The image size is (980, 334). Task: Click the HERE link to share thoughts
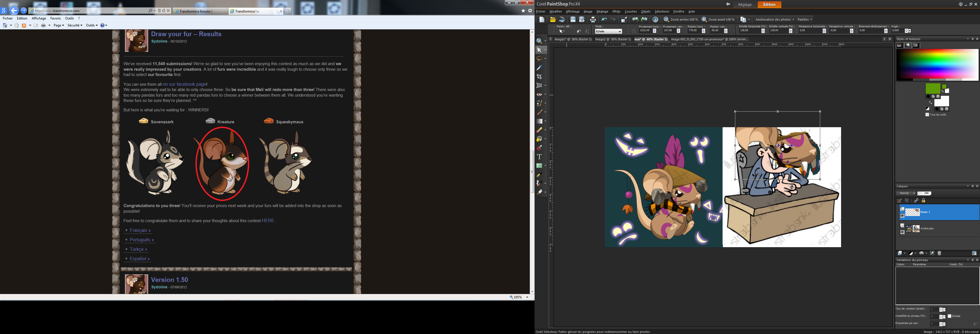coord(268,221)
